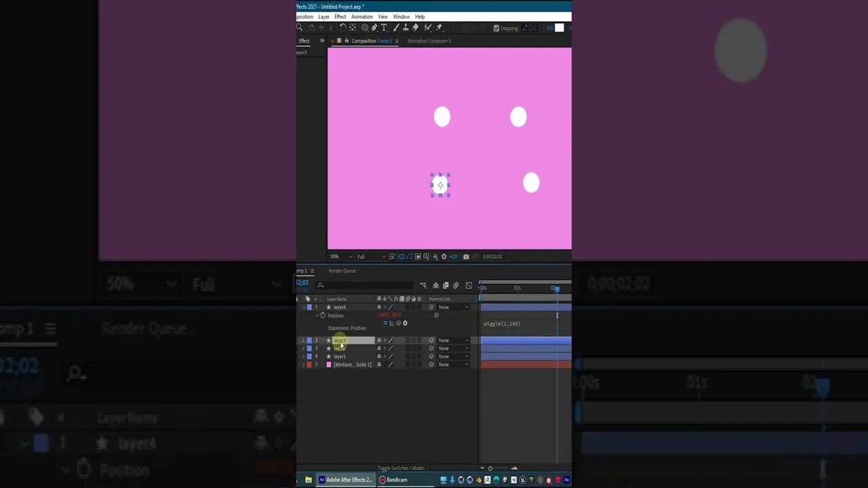Open the 50% magnification dropdown

coord(341,257)
